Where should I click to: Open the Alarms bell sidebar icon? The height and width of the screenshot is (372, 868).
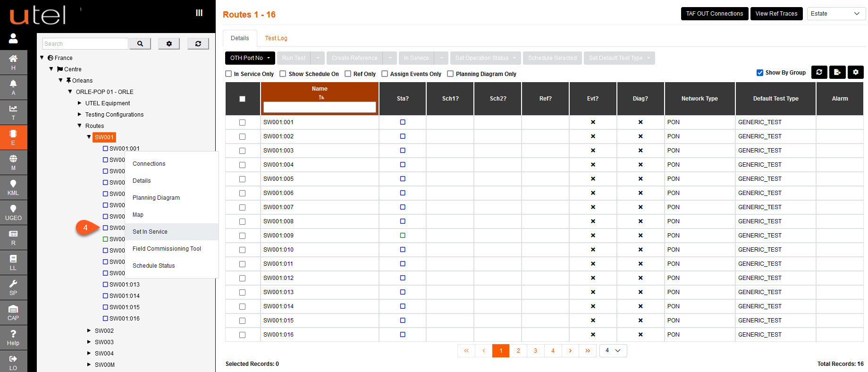[13, 87]
